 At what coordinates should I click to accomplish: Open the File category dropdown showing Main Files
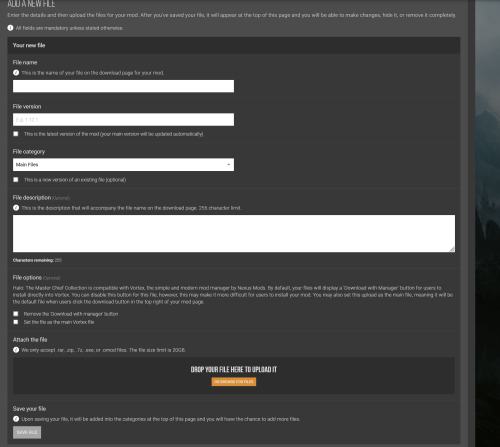pyautogui.click(x=123, y=165)
